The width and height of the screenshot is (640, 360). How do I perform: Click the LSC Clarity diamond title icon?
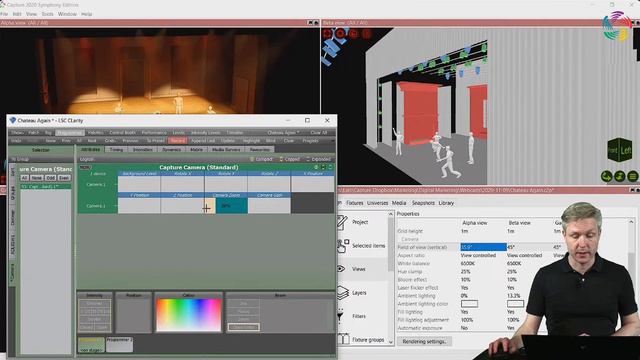(x=13, y=120)
